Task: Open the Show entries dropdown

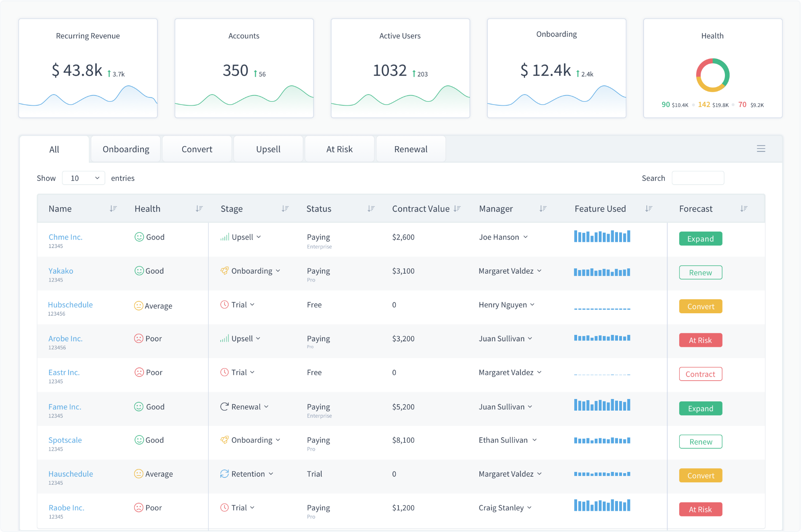Action: 83,178
